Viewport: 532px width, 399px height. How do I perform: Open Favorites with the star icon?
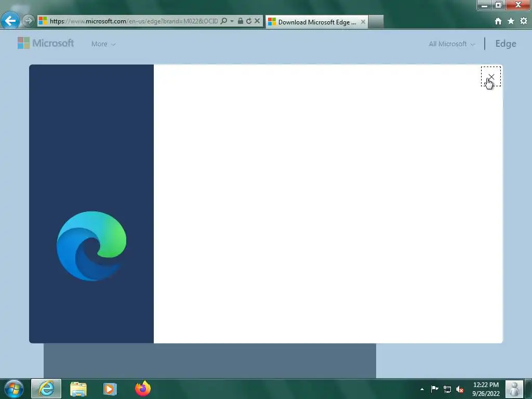point(511,21)
